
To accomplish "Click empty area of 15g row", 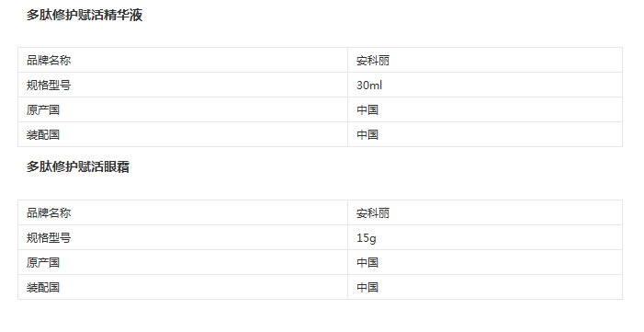I will click(x=501, y=238).
